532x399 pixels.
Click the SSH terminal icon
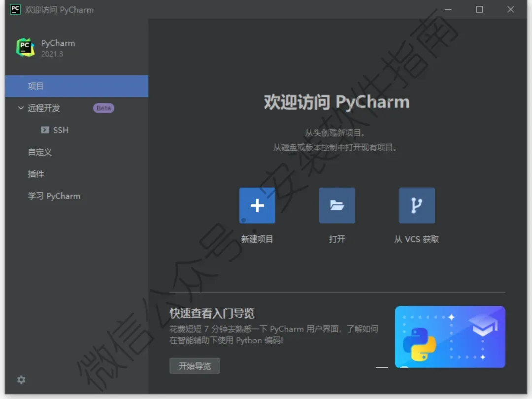coord(45,130)
